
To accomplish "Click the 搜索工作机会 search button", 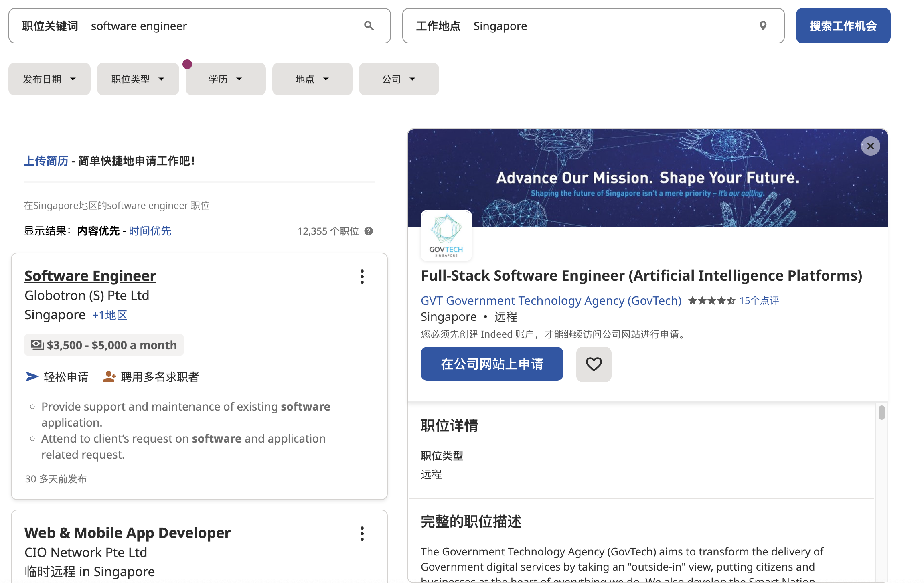I will click(x=843, y=26).
